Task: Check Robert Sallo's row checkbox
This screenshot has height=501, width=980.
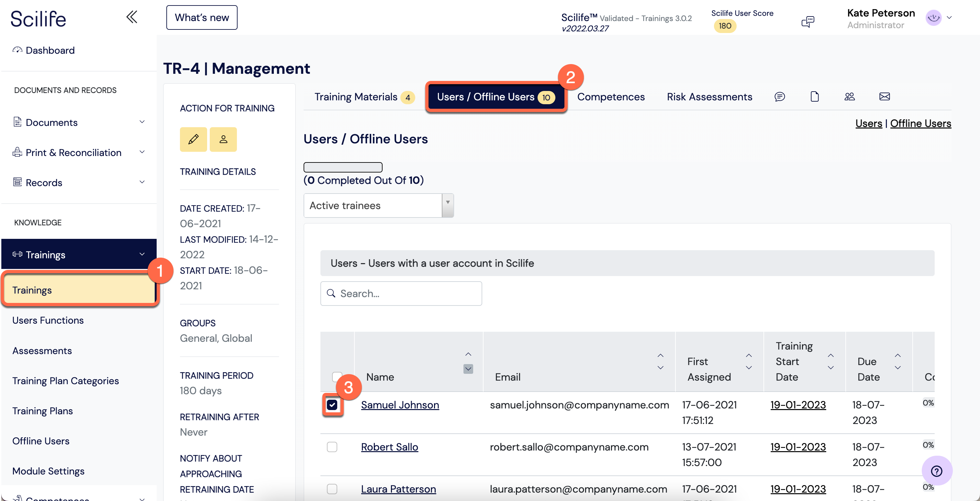Action: pyautogui.click(x=332, y=447)
